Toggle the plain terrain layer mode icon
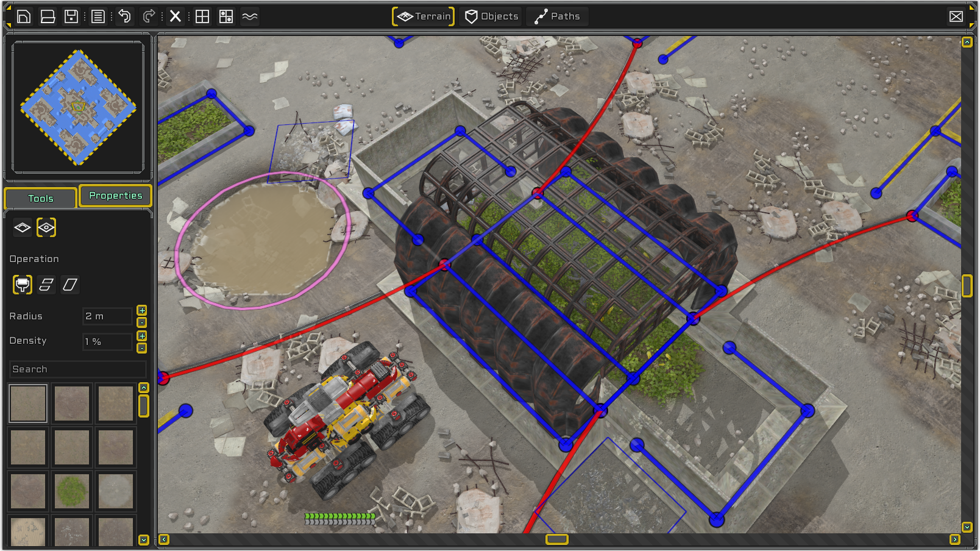The height and width of the screenshot is (551, 980). click(23, 227)
